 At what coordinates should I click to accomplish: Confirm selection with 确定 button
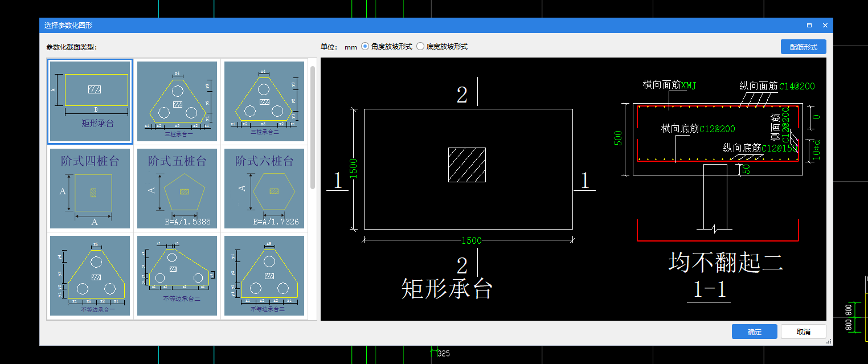(x=754, y=331)
